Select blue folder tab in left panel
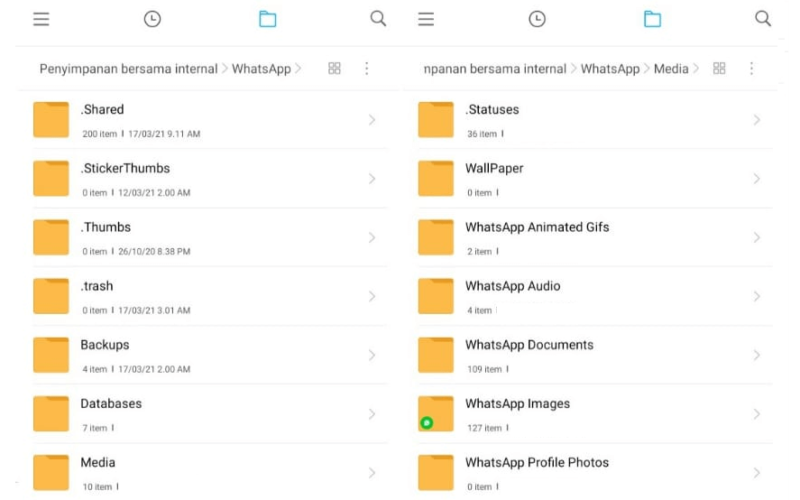This screenshot has width=800, height=500. pyautogui.click(x=267, y=19)
